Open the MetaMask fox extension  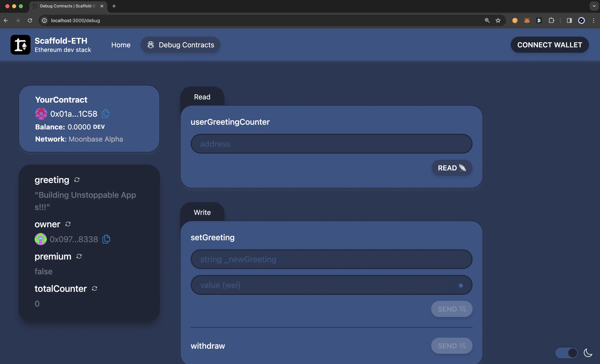click(x=527, y=20)
